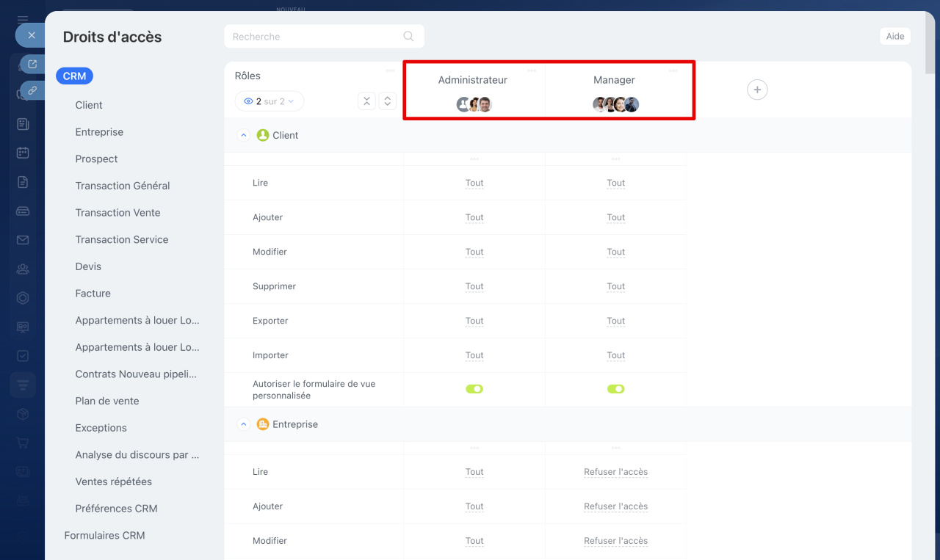Collapse all sections icon in Rôles header
The image size is (940, 560).
pos(366,101)
